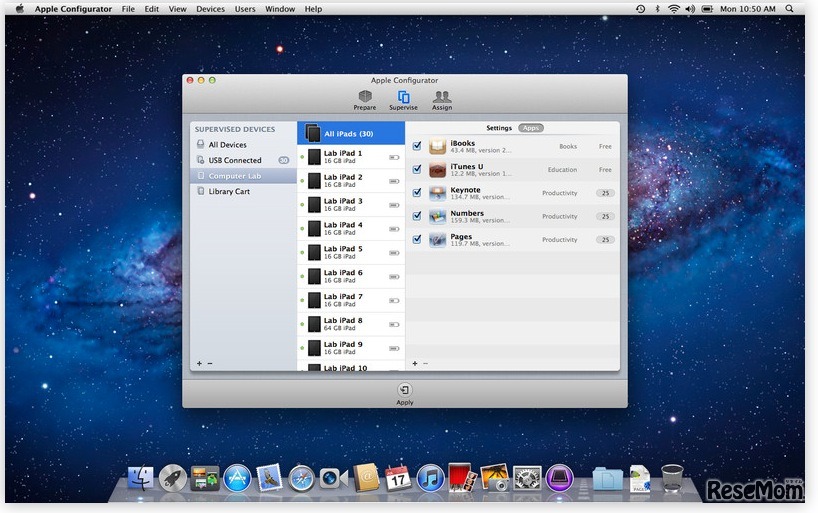Open the Prepare pane in toolbar
Screen dimensions: 818x513
365,100
